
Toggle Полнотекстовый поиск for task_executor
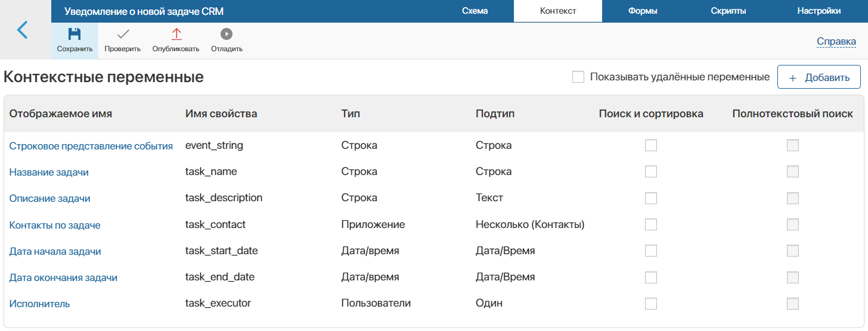[x=793, y=304]
